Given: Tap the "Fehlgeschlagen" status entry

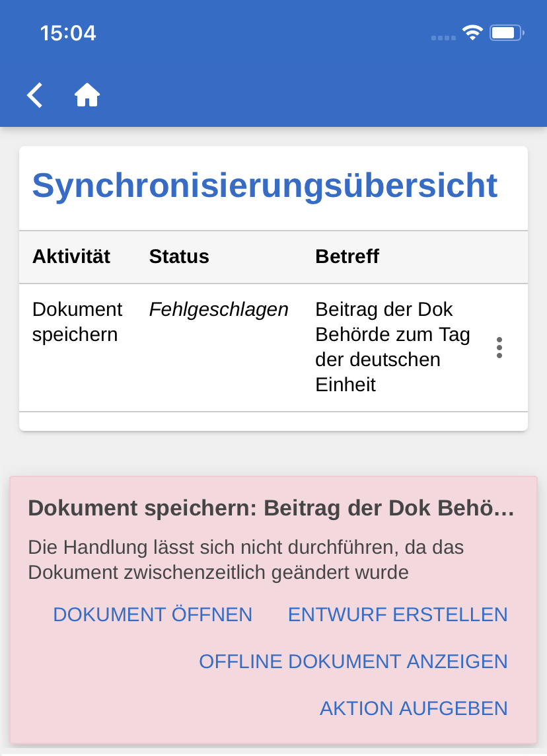Looking at the screenshot, I should [x=219, y=309].
